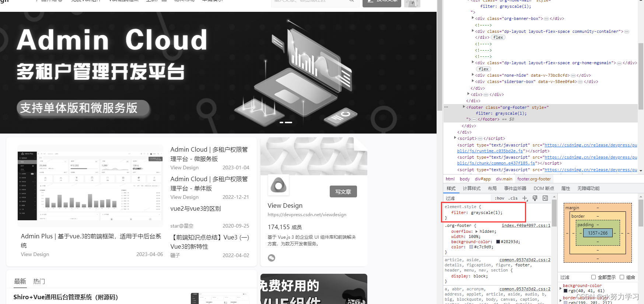
Task: Switch to 布局 tab
Action: tap(492, 188)
